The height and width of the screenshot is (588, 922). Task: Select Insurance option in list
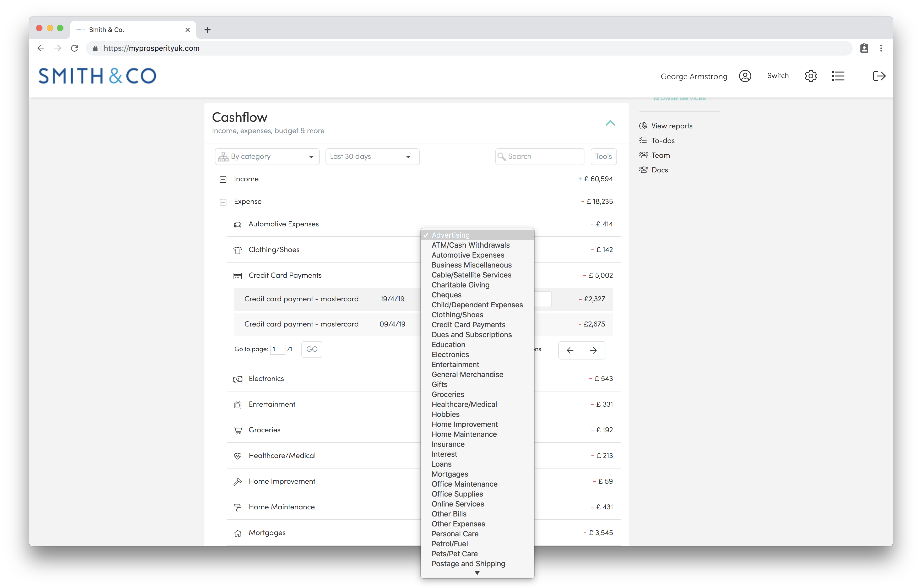point(478,444)
